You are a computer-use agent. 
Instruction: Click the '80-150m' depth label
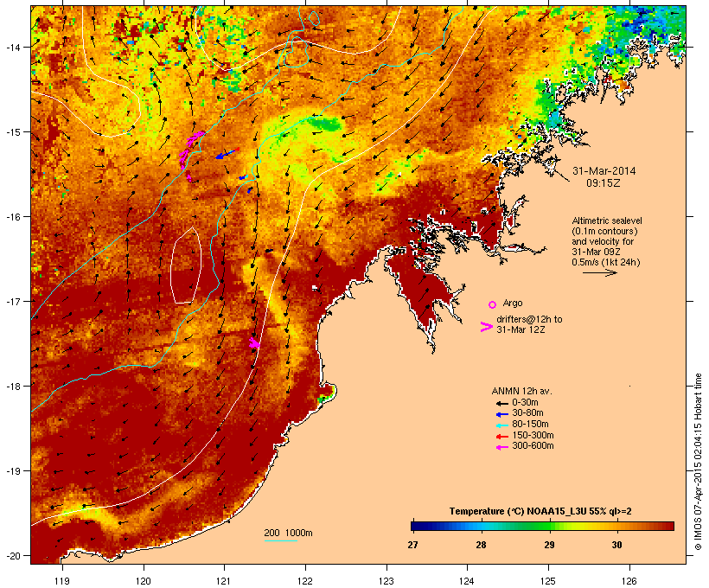coord(530,425)
